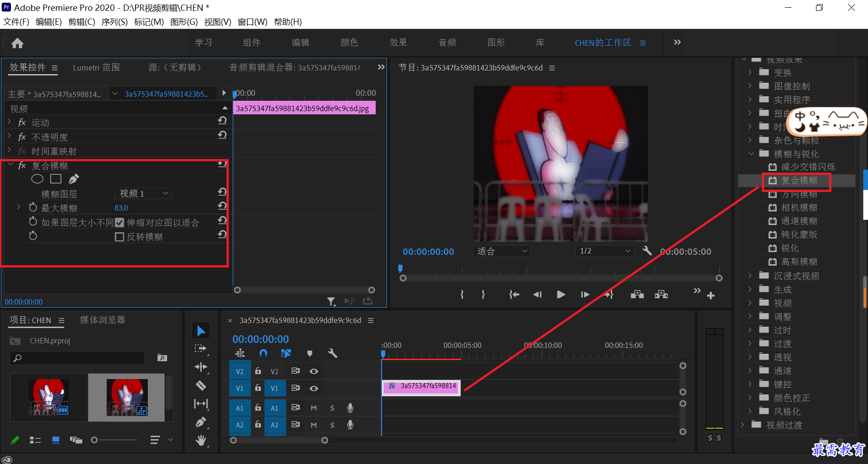Screen dimensions: 868x464
Task: Switch to 颜色 workspace tab
Action: coord(349,42)
